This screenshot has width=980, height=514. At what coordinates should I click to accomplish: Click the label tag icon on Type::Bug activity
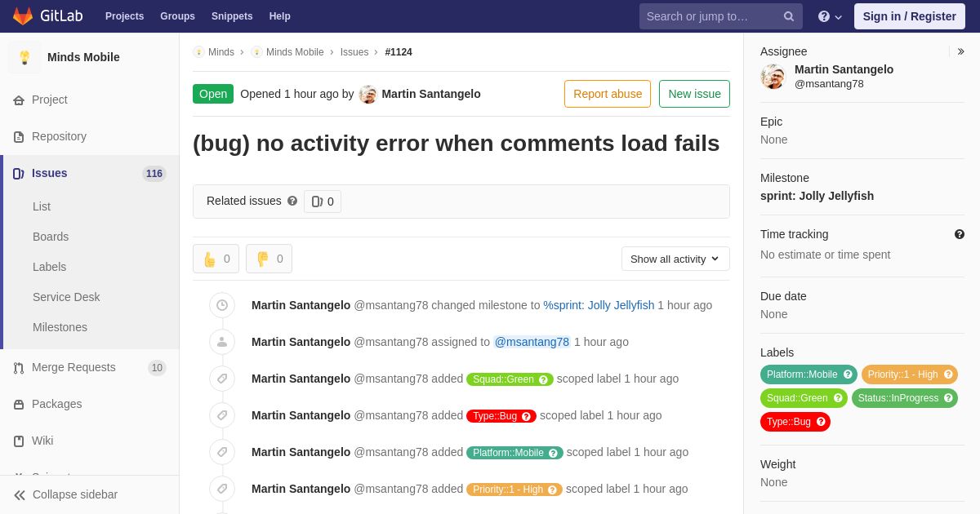click(x=222, y=415)
